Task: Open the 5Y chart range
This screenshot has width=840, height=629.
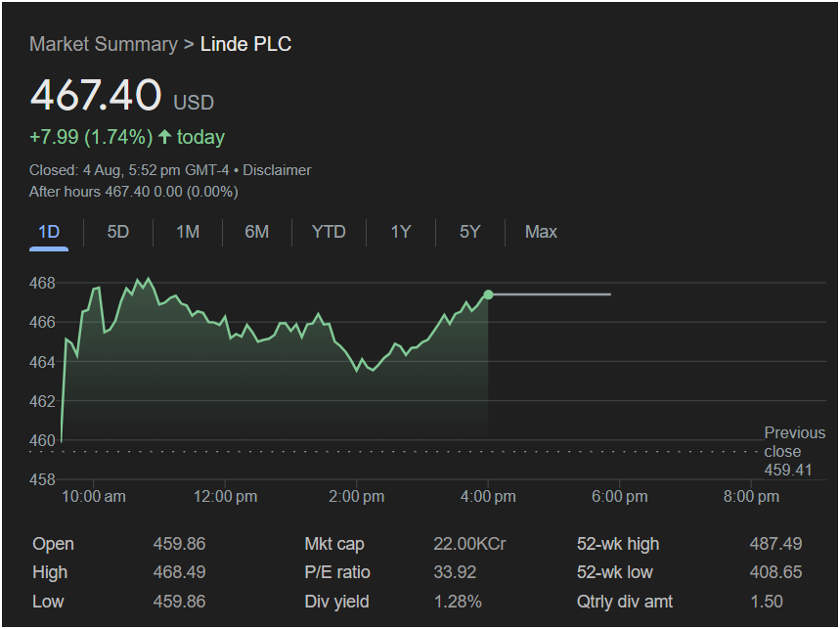Action: 469,232
